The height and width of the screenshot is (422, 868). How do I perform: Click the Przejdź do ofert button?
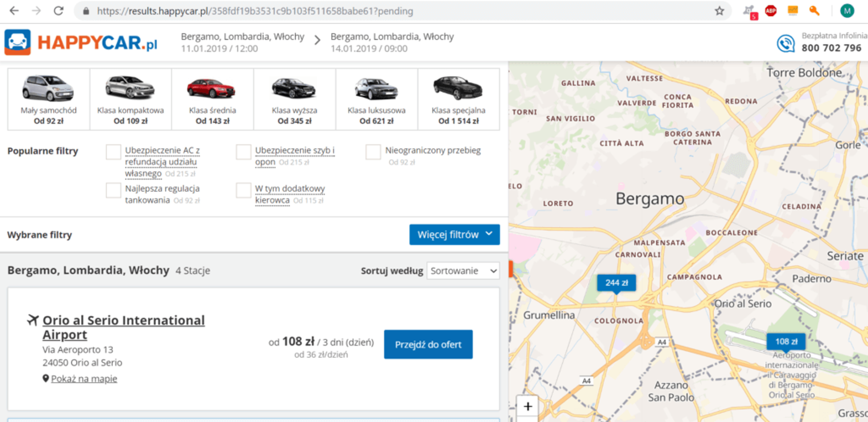(x=428, y=344)
